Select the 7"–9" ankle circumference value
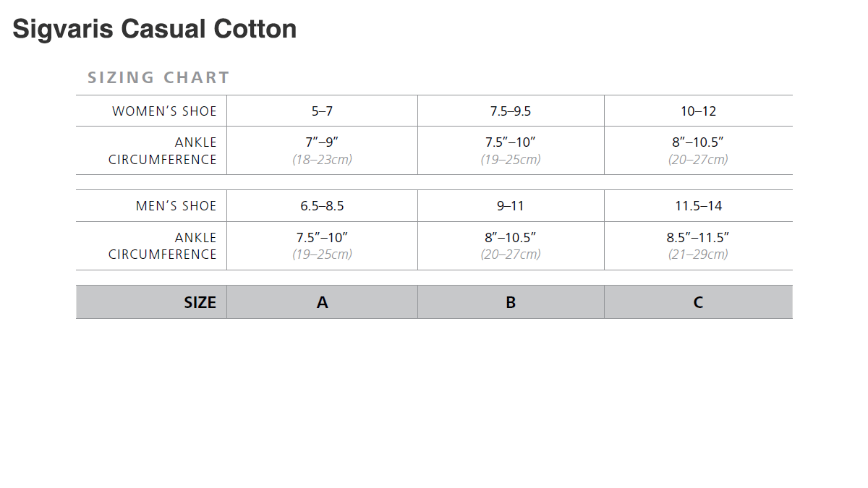868x488 pixels. [322, 142]
